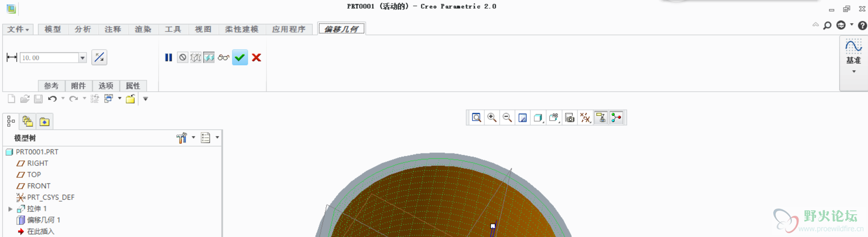868x237 pixels.
Task: Open the view manager camera icon
Action: coord(570,118)
